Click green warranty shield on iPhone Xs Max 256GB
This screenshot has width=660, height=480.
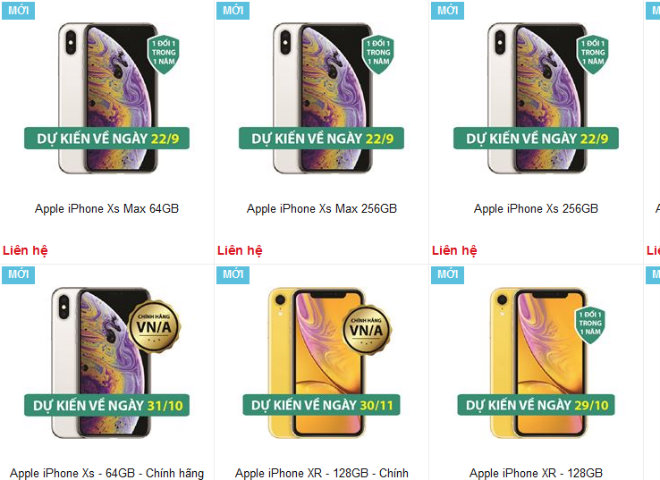tap(378, 54)
